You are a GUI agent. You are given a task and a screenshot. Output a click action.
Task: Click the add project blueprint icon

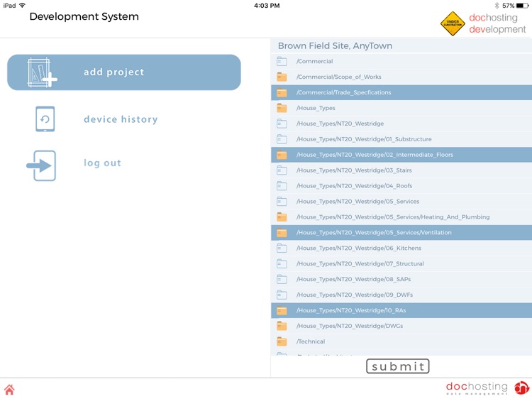(42, 72)
